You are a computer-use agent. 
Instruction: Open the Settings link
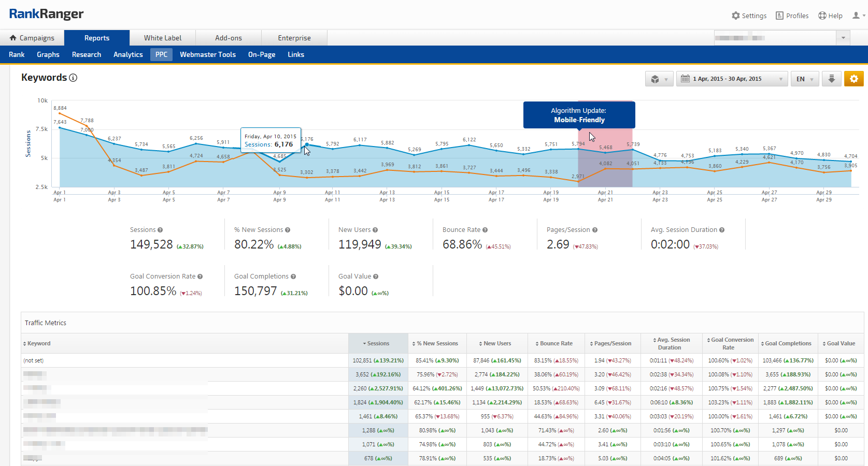point(749,16)
